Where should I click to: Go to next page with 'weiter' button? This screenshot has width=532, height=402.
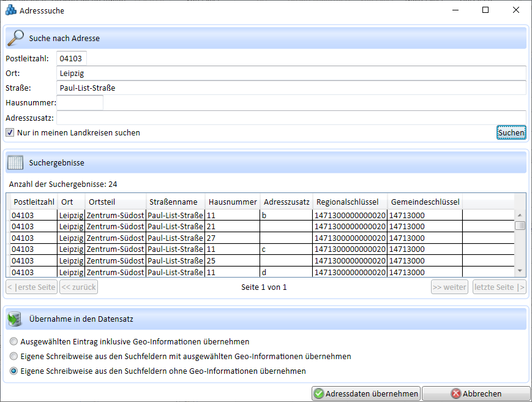pyautogui.click(x=449, y=287)
